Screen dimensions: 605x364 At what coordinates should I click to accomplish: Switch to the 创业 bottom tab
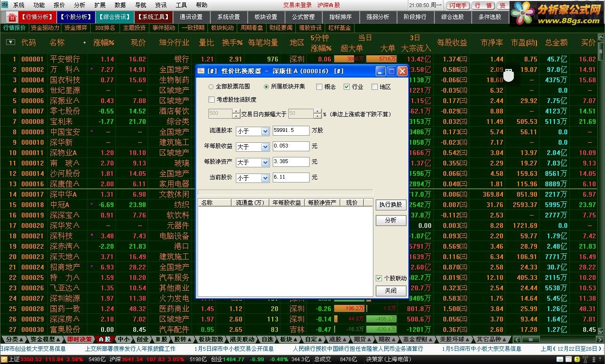click(x=142, y=339)
